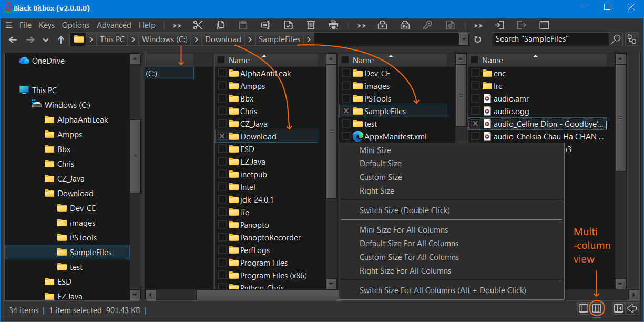
Task: Toggle select-all checkbox in header above AlphaAntiLeak
Action: click(221, 61)
